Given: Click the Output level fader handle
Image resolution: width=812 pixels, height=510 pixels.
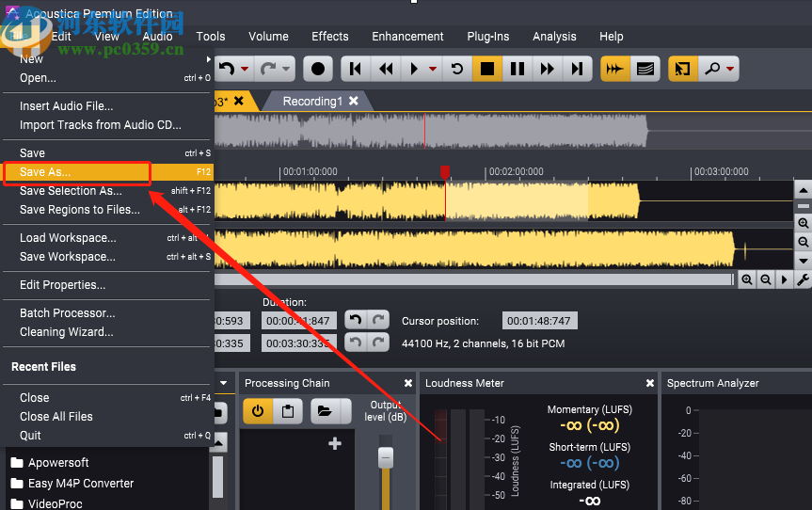Looking at the screenshot, I should coord(385,457).
